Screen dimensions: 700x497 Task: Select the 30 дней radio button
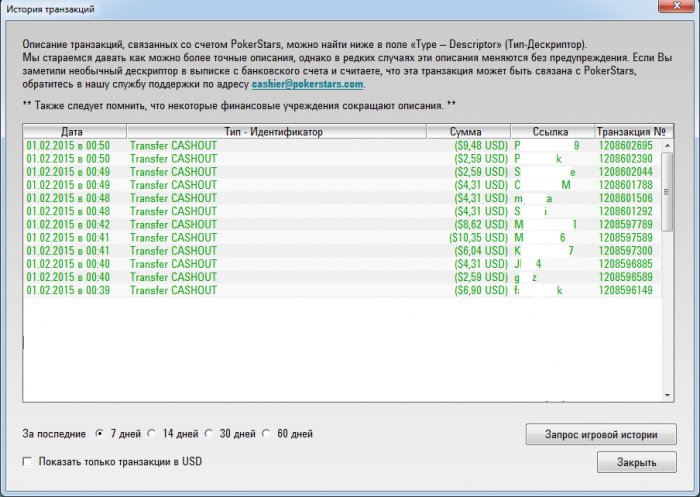tap(209, 433)
